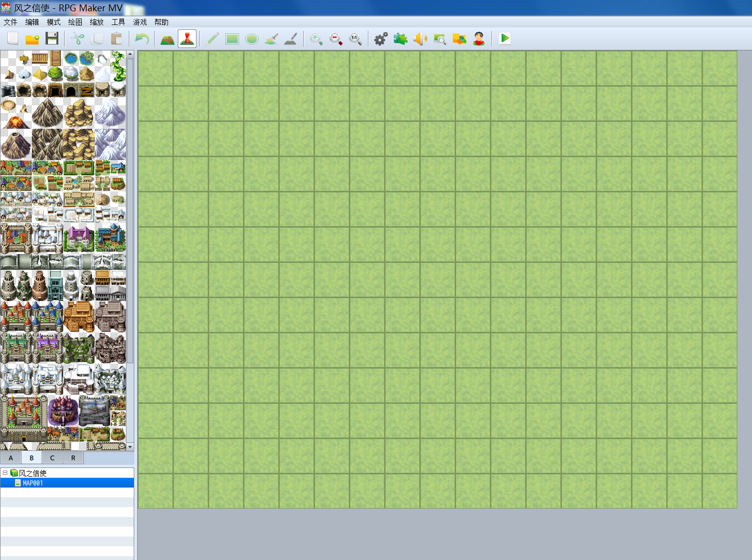Viewport: 752px width, 560px height.
Task: Select the MAP001 map in the tree
Action: (x=67, y=483)
